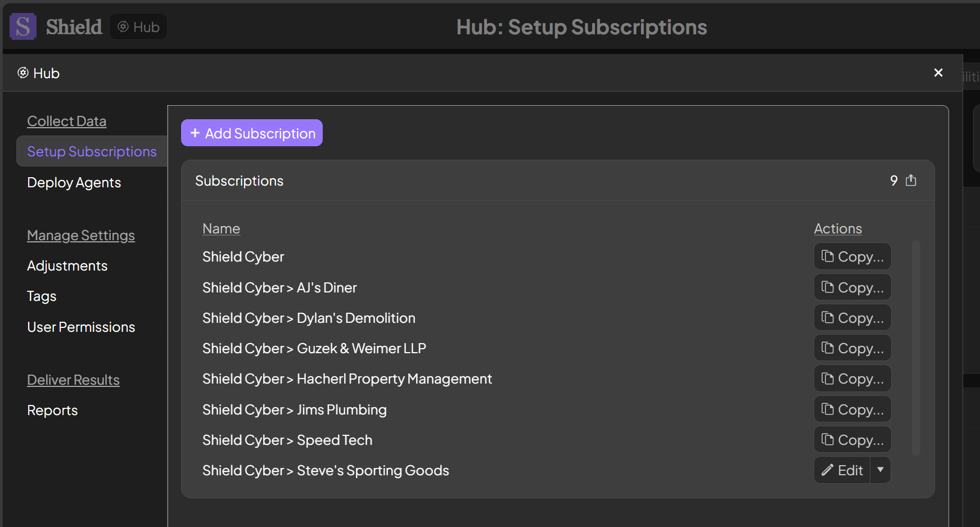Select row Shield Cyber > Guzek & Weimer LLP

[x=314, y=348]
